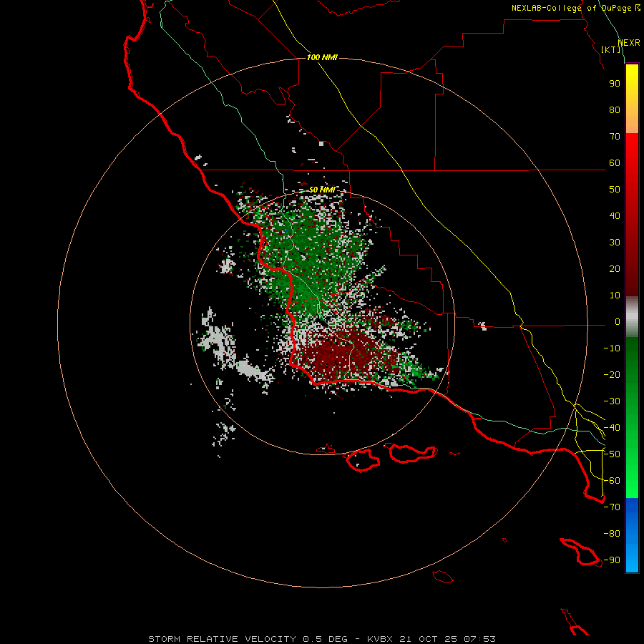This screenshot has height=644, width=644.
Task: Click the 0 value on velocity scale
Action: point(618,322)
